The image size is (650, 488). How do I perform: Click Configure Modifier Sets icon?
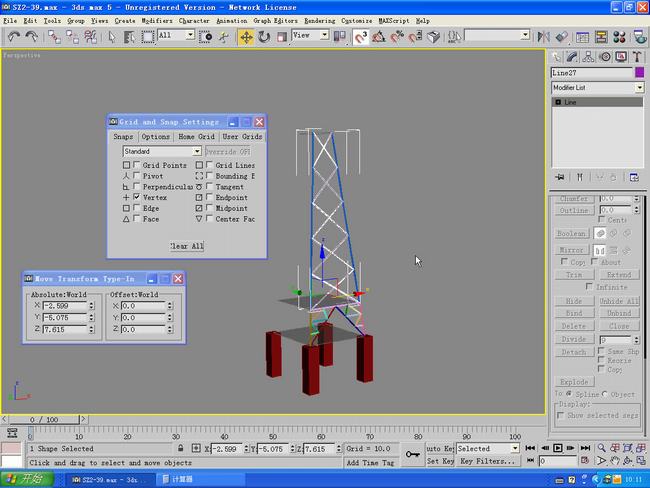[x=634, y=177]
